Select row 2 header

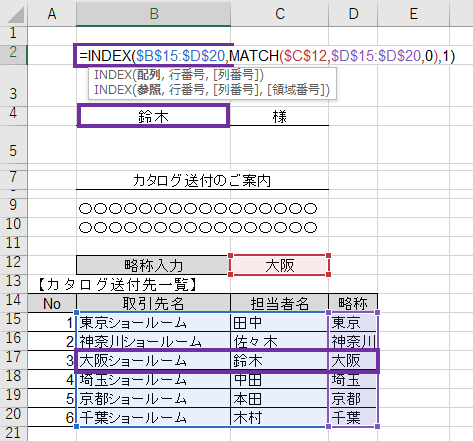(x=13, y=52)
